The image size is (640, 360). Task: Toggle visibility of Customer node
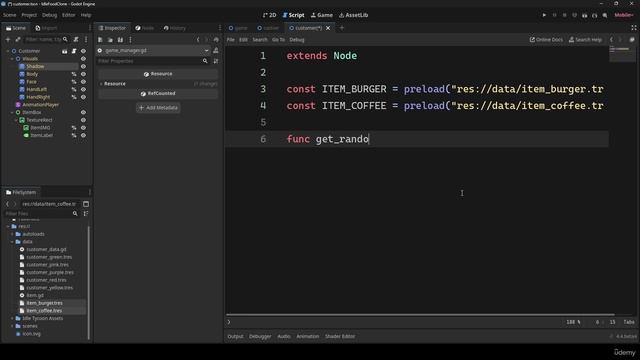pyautogui.click(x=83, y=51)
